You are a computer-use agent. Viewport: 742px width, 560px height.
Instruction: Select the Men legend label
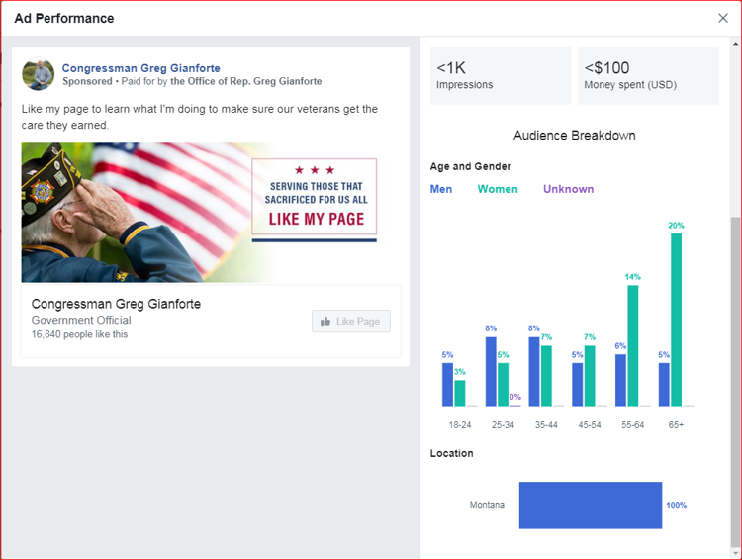[x=441, y=189]
